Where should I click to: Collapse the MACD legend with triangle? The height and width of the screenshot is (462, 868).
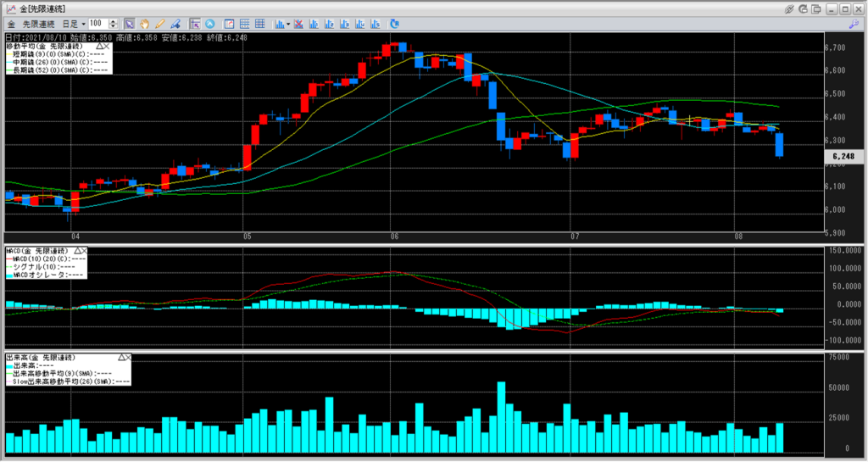[x=77, y=251]
